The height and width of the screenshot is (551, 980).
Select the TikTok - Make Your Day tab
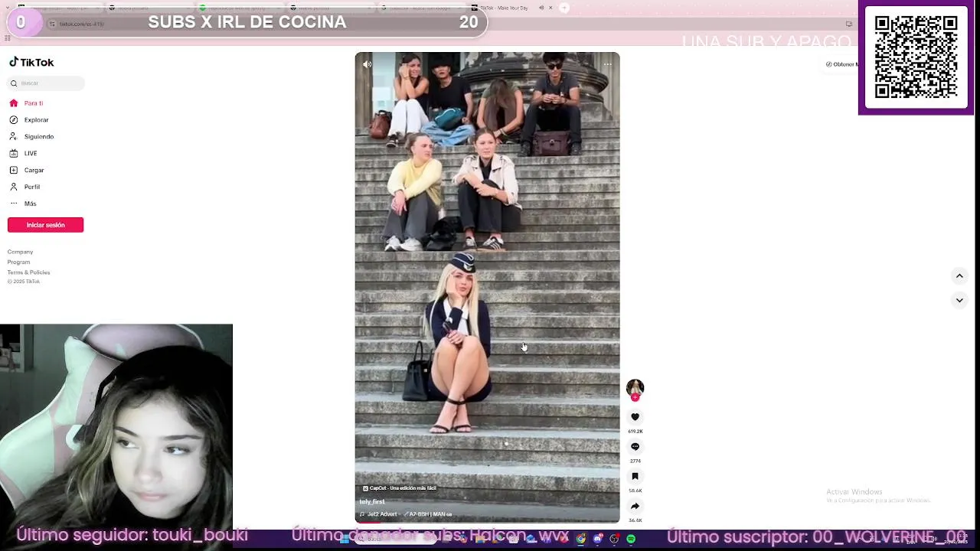point(511,8)
